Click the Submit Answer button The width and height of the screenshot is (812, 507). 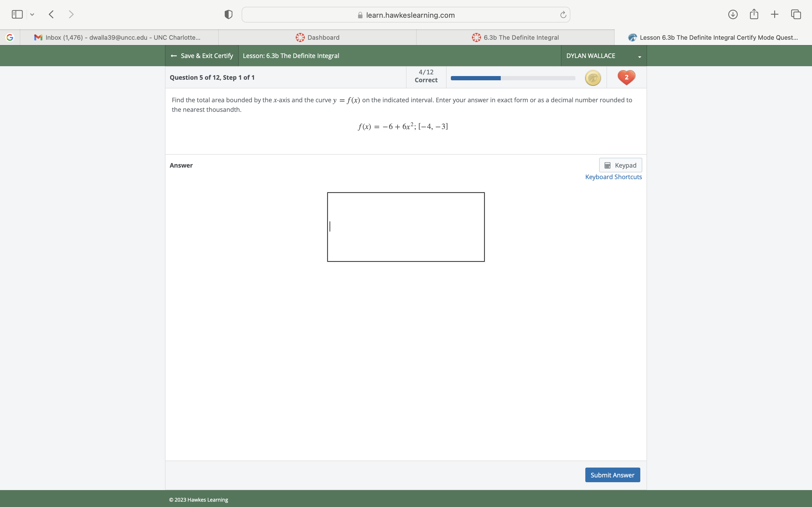(612, 475)
